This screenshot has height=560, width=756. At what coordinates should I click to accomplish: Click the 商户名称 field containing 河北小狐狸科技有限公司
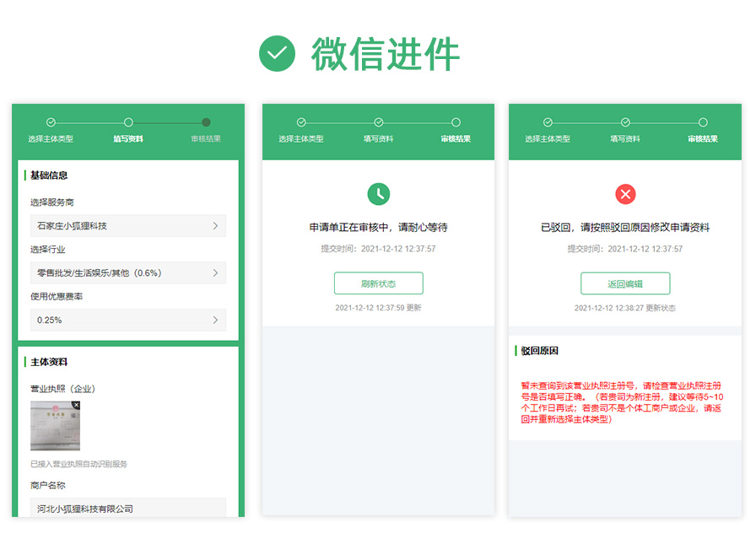(x=128, y=509)
